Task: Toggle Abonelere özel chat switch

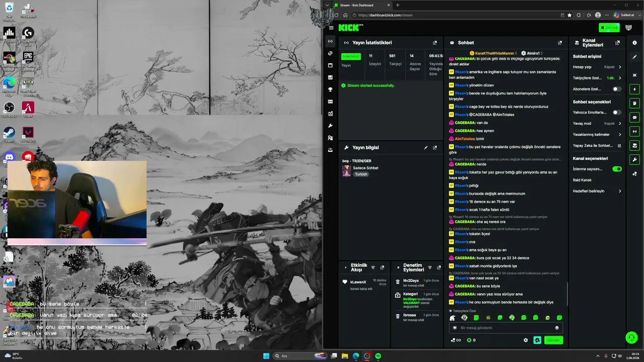Action: pyautogui.click(x=617, y=89)
